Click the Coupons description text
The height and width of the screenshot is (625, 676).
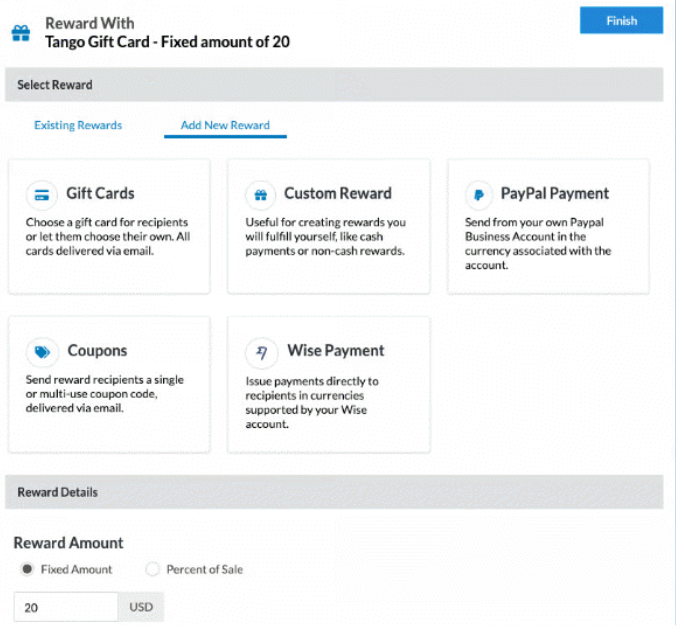(105, 394)
